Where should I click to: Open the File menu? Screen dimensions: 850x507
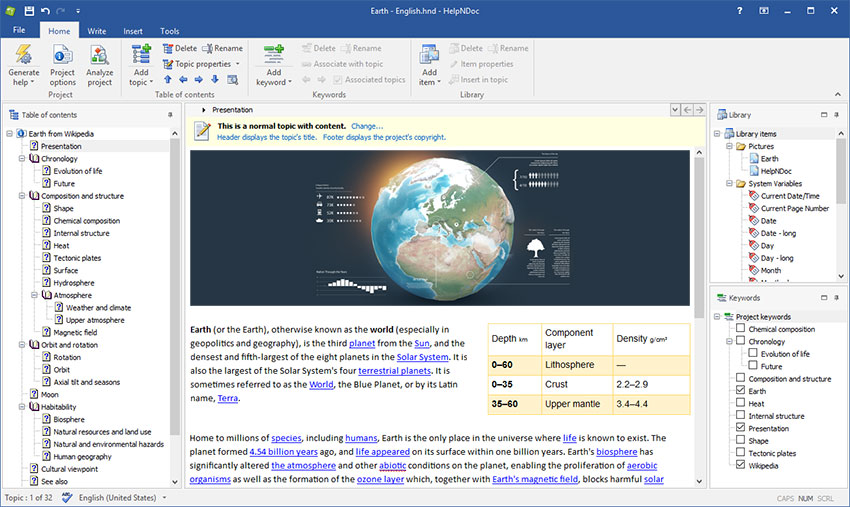click(x=19, y=31)
